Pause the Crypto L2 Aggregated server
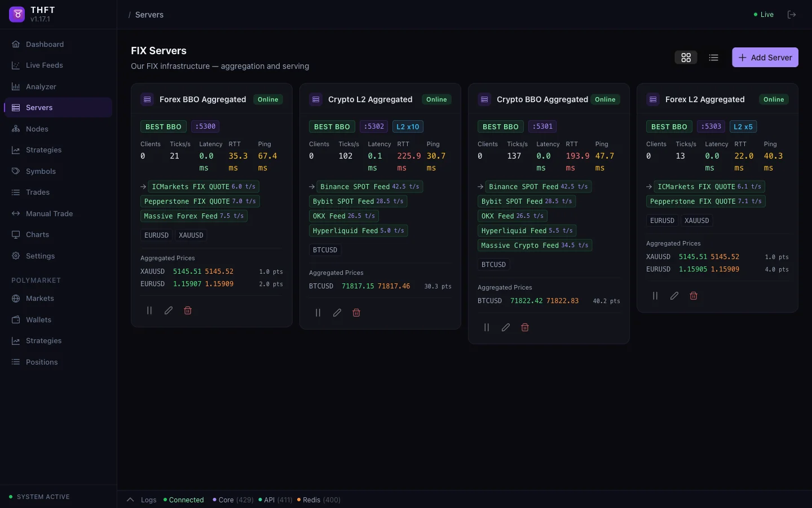 coord(318,313)
